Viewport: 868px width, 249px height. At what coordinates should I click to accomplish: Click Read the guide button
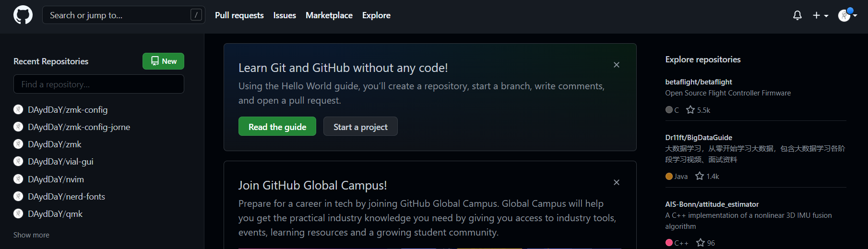[x=277, y=127]
